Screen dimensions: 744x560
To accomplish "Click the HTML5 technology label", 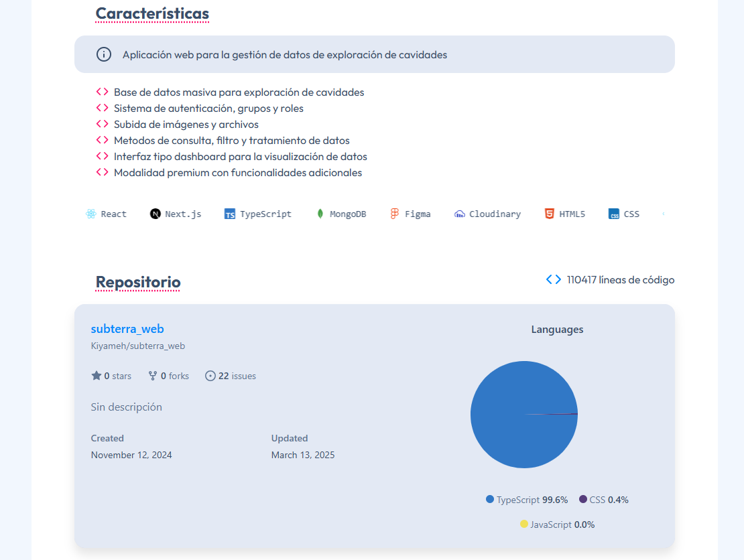I will tap(572, 214).
